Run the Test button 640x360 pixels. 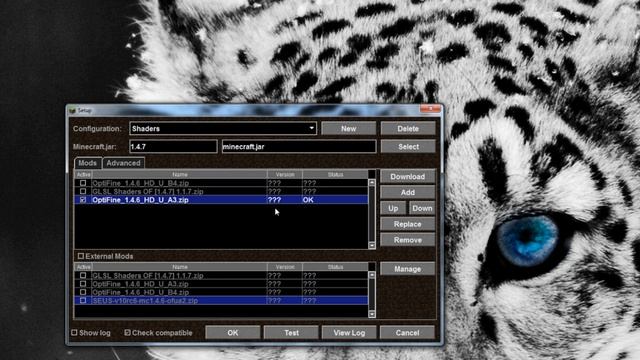(x=291, y=333)
